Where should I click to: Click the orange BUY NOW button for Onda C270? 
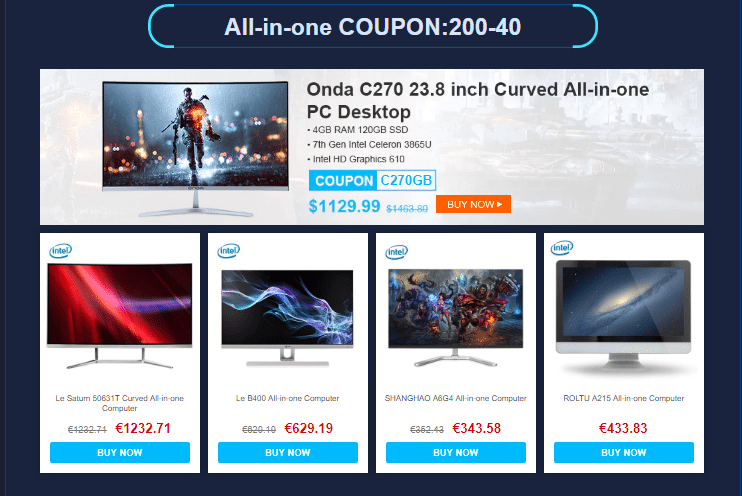[473, 204]
